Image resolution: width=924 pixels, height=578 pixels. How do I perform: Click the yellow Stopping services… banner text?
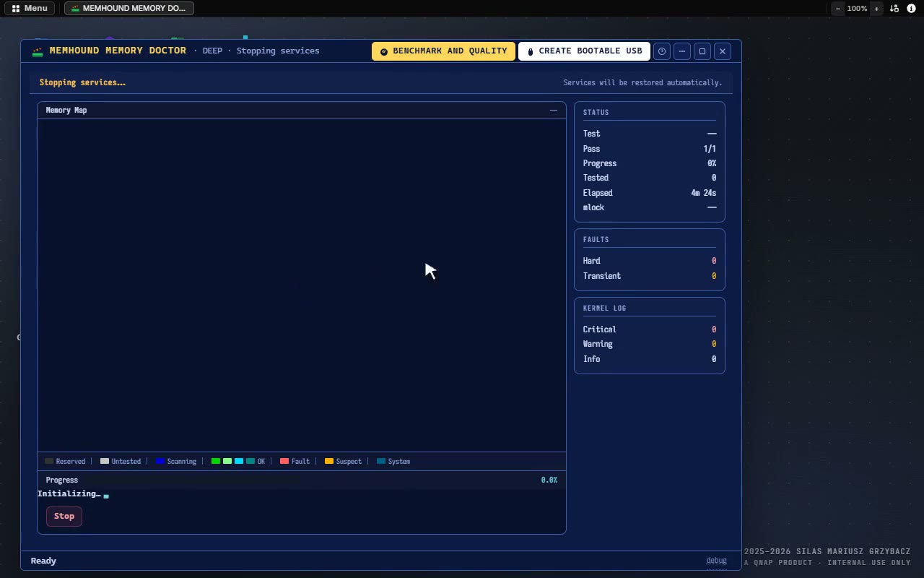[x=82, y=82]
